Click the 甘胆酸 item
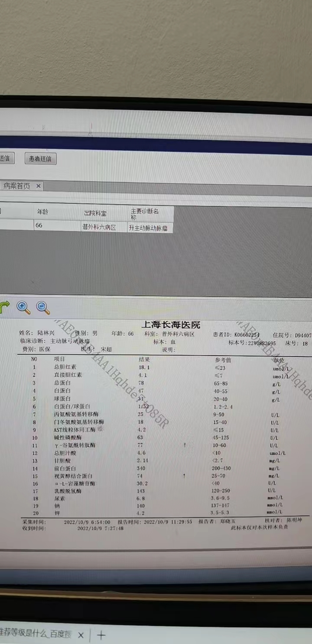The height and width of the screenshot is (644, 312). pos(62,461)
